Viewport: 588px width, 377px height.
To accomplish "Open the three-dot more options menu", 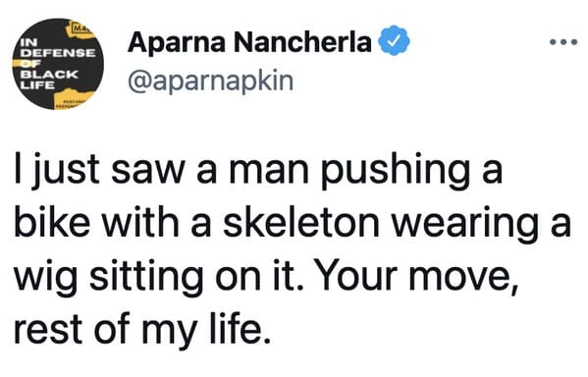I will (x=563, y=42).
